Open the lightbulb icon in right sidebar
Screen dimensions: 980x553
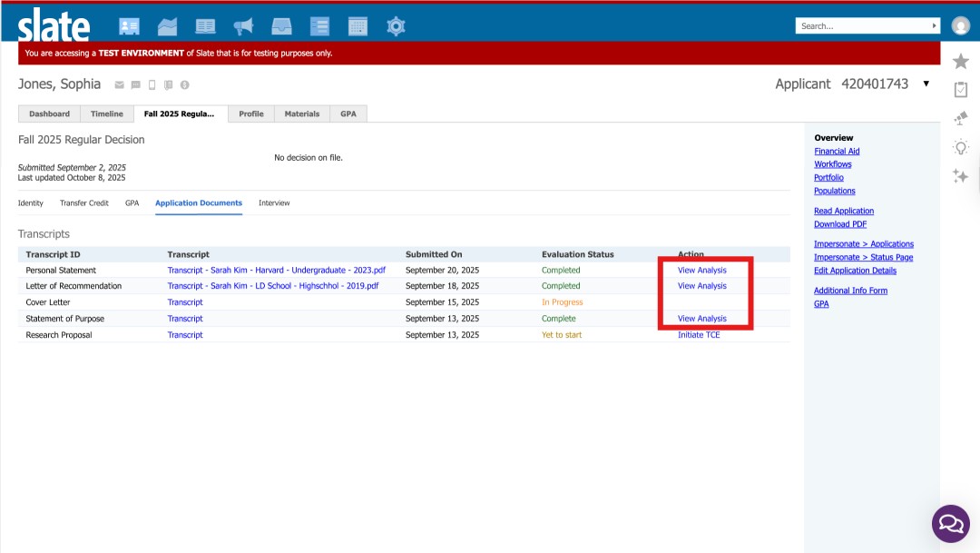960,147
